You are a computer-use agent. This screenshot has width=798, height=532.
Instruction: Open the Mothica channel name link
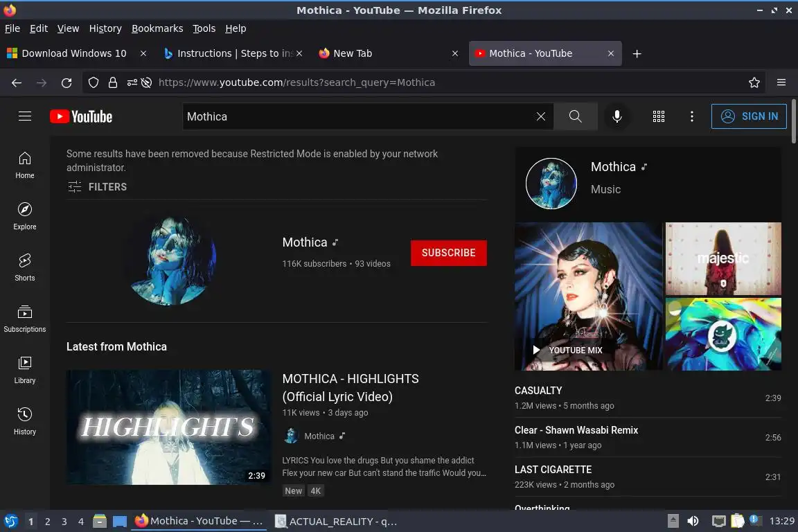coord(305,242)
